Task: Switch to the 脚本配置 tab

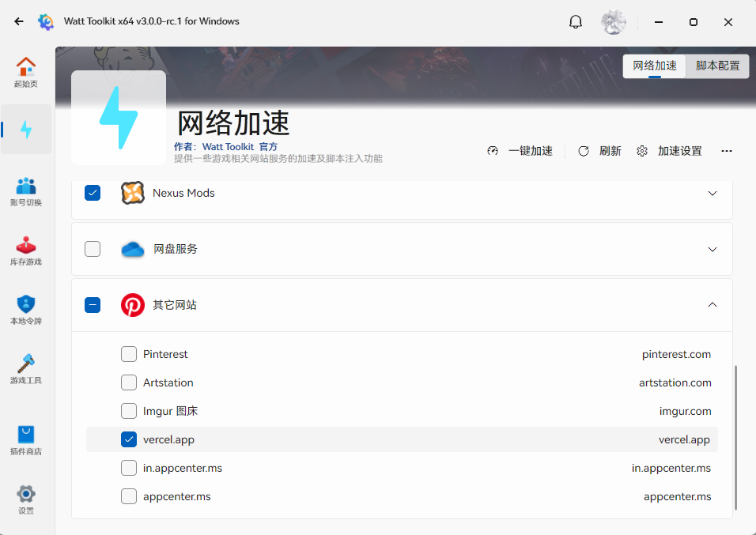Action: 717,66
